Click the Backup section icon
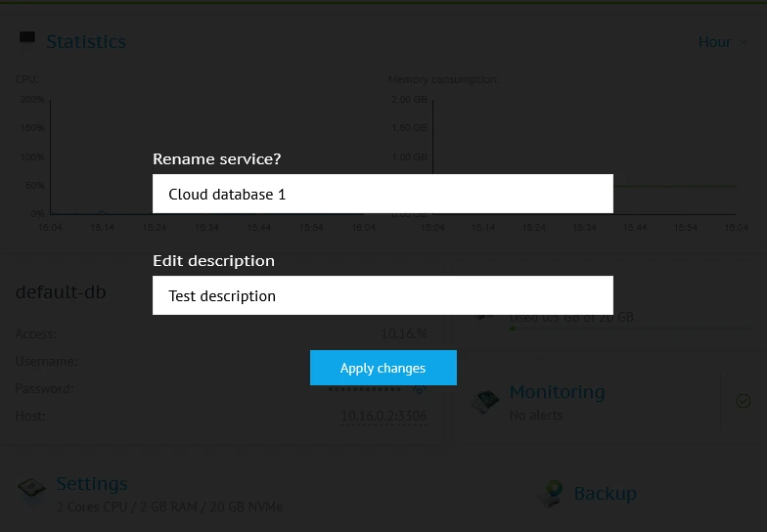The height and width of the screenshot is (532, 767). coord(551,493)
